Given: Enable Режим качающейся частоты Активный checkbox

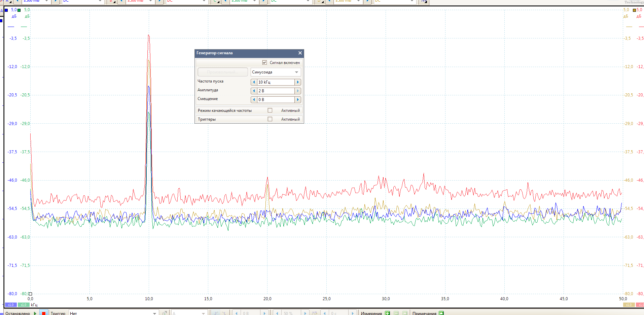Looking at the screenshot, I should tap(270, 111).
